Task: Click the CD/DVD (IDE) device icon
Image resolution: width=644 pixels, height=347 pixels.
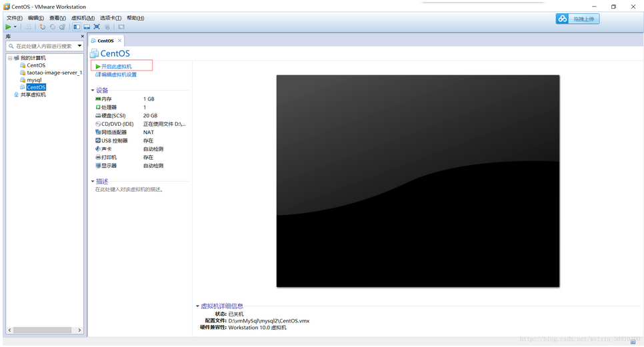Action: coord(98,124)
